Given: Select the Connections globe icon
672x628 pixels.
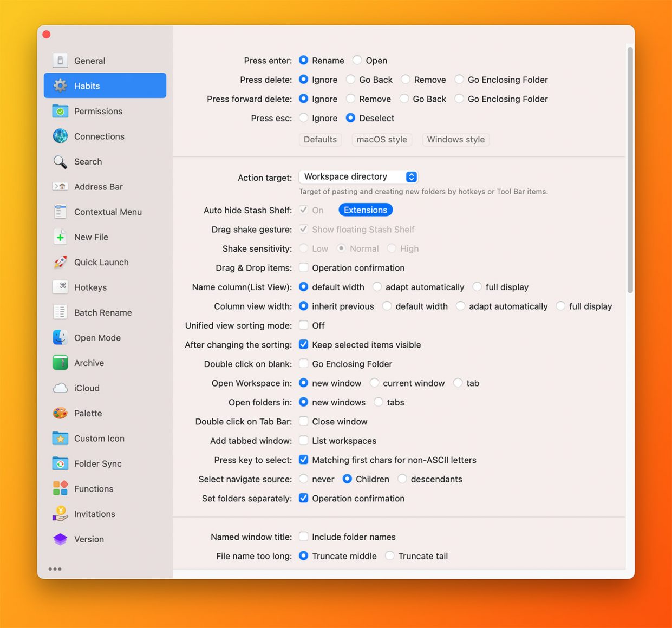Looking at the screenshot, I should (x=60, y=136).
